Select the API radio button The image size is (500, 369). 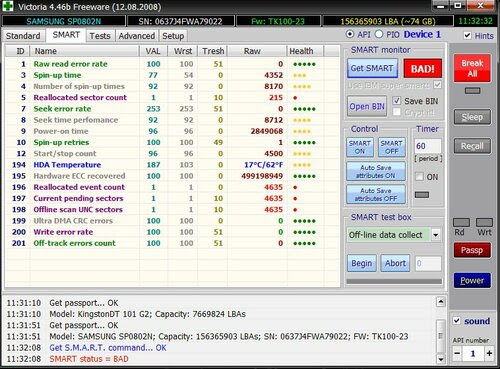point(350,34)
